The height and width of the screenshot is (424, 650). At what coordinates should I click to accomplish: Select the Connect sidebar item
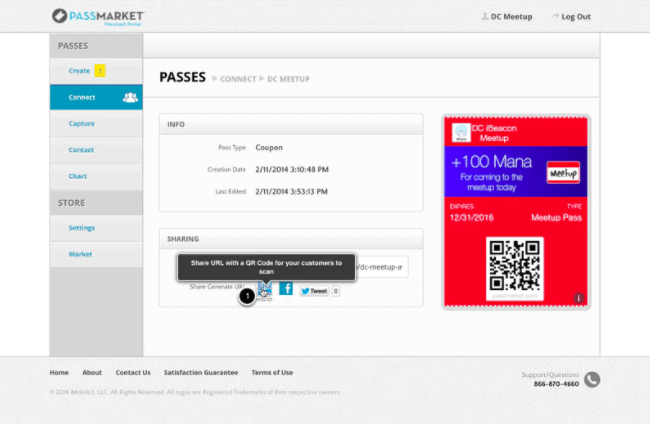[96, 97]
